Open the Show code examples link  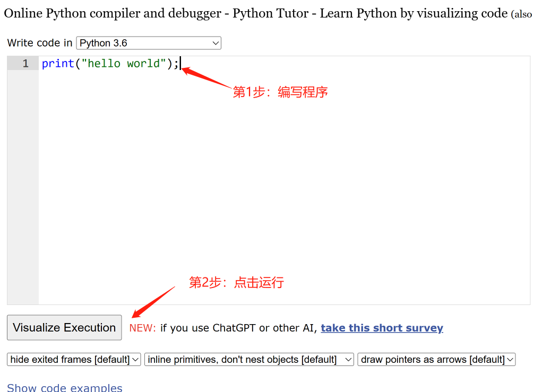point(65,388)
